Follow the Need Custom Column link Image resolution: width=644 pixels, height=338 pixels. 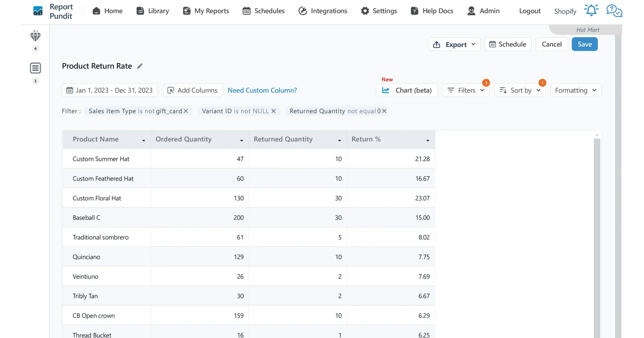coord(262,90)
